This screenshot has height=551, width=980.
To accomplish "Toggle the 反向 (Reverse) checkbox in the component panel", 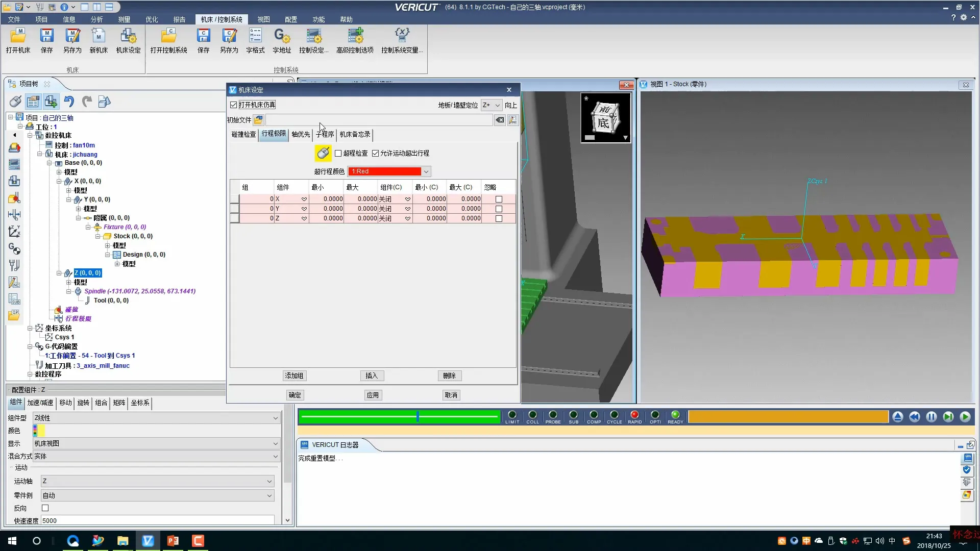I will [x=45, y=508].
